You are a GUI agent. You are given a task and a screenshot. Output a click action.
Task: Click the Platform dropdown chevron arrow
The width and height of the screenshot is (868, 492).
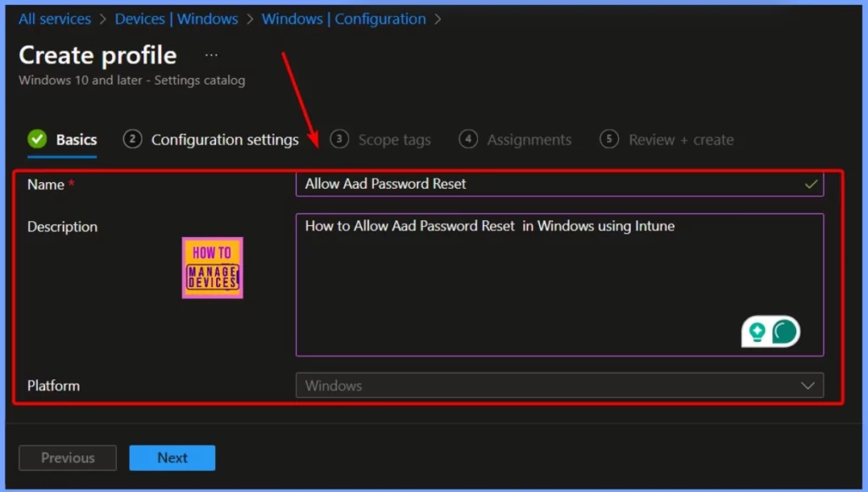tap(808, 385)
